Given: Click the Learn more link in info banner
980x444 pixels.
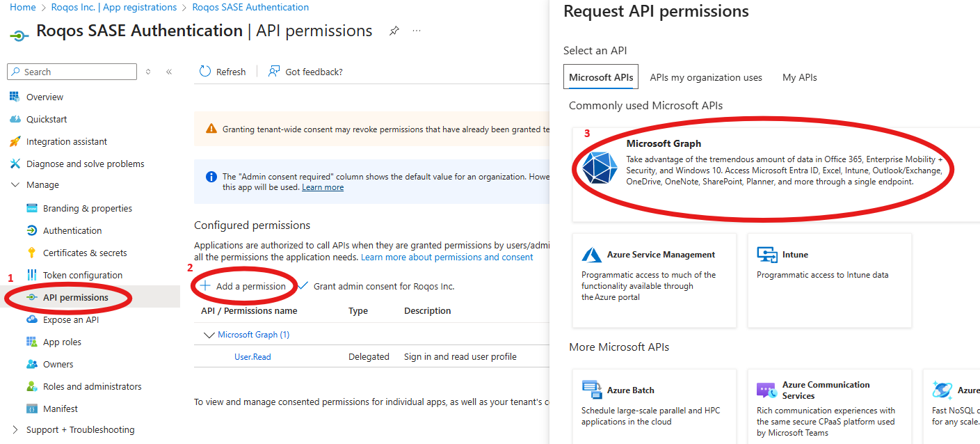Looking at the screenshot, I should (x=323, y=187).
